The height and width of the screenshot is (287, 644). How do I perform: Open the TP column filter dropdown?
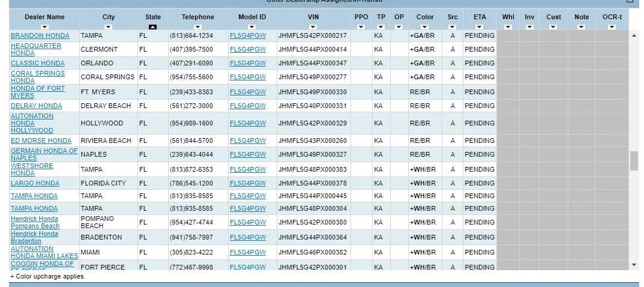click(x=381, y=27)
